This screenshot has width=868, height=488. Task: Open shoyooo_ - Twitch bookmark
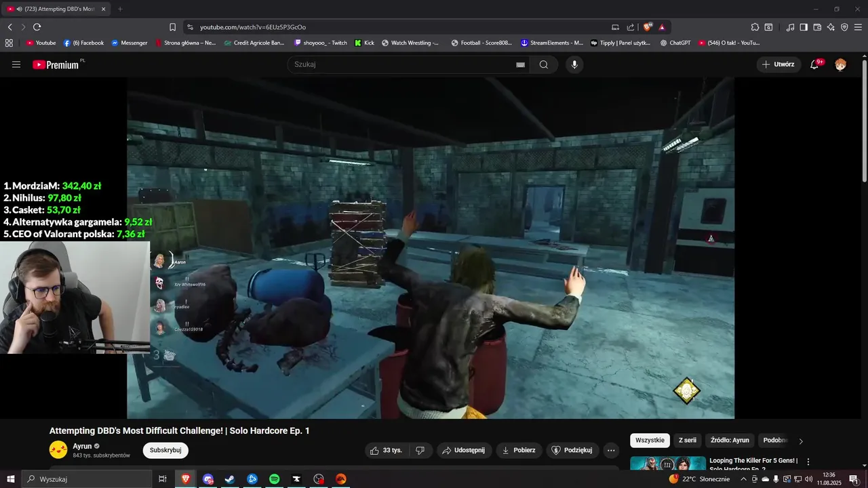coord(321,43)
